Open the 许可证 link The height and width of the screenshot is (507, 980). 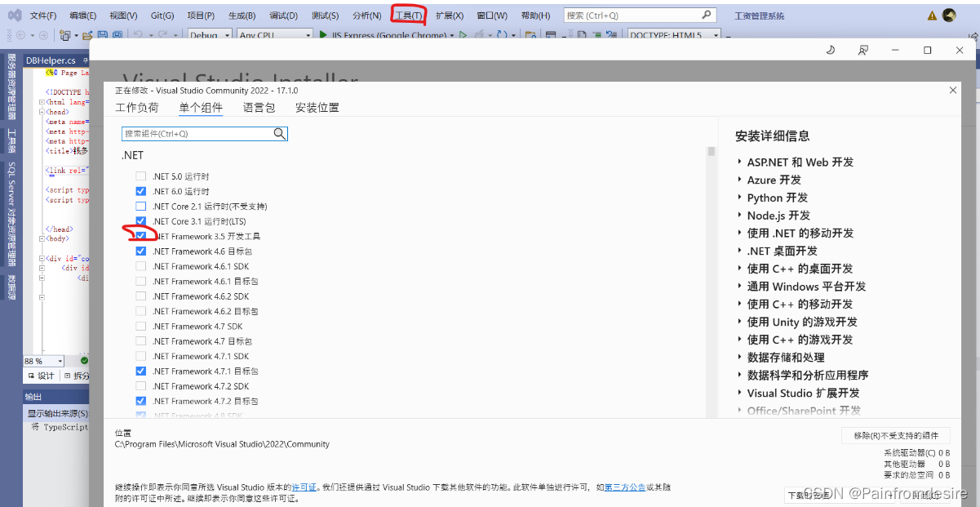304,487
